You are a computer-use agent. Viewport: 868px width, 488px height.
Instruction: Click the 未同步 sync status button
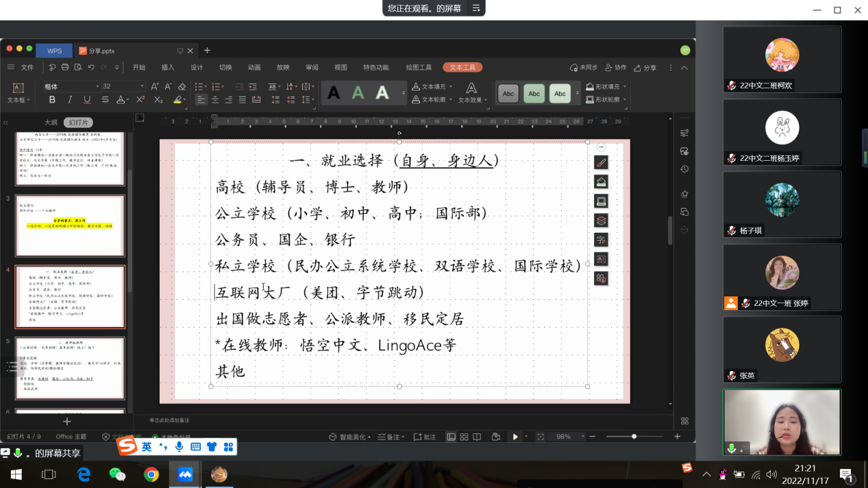point(584,68)
